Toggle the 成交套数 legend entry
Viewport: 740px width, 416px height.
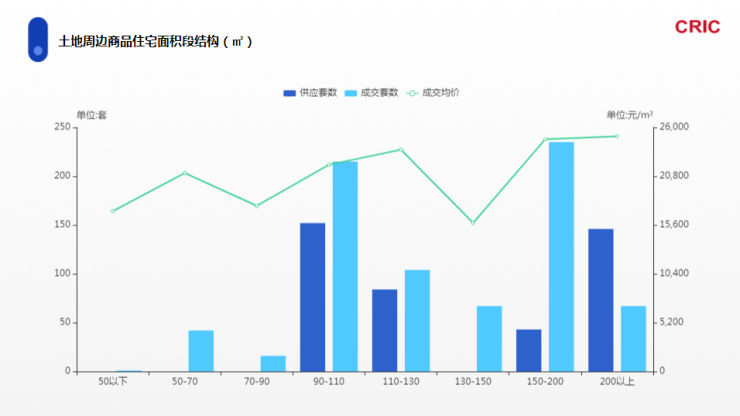click(371, 93)
